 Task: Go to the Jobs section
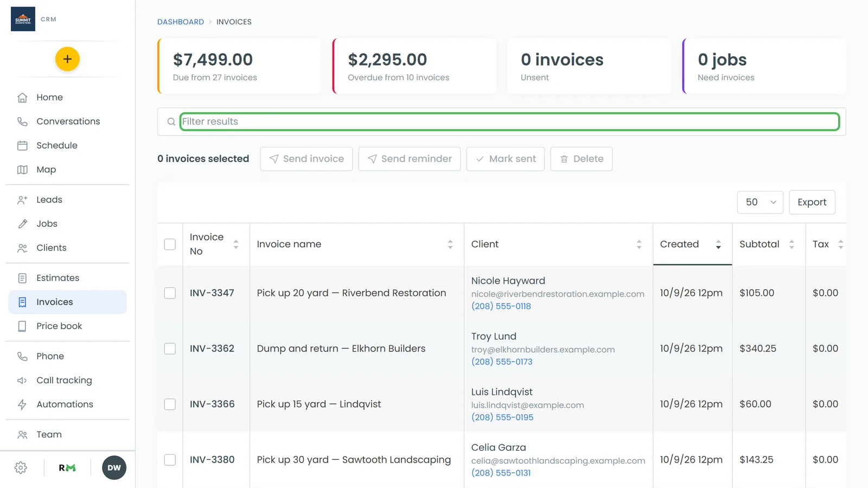[x=67, y=224]
